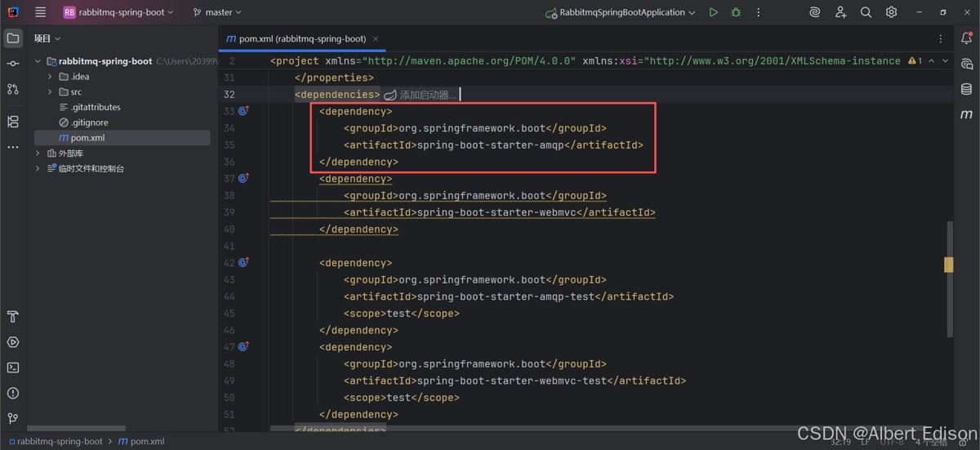Image resolution: width=980 pixels, height=450 pixels.
Task: Click the <dependencies> tag on line 32
Action: [337, 95]
